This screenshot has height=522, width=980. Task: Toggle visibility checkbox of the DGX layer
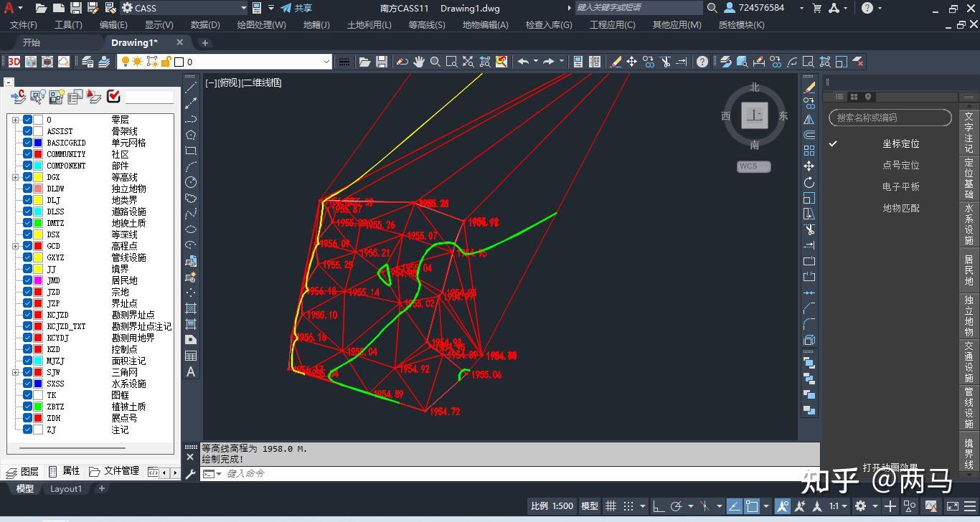coord(29,177)
